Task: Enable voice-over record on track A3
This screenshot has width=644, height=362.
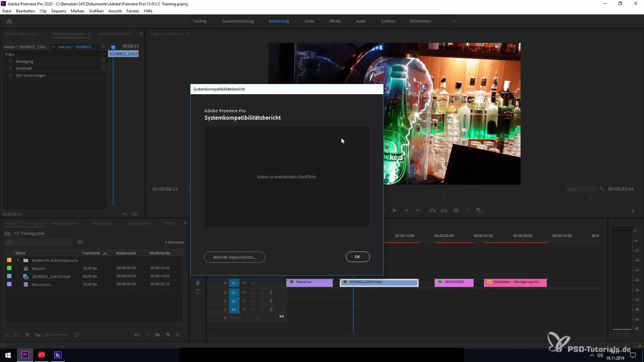Action: [271, 309]
